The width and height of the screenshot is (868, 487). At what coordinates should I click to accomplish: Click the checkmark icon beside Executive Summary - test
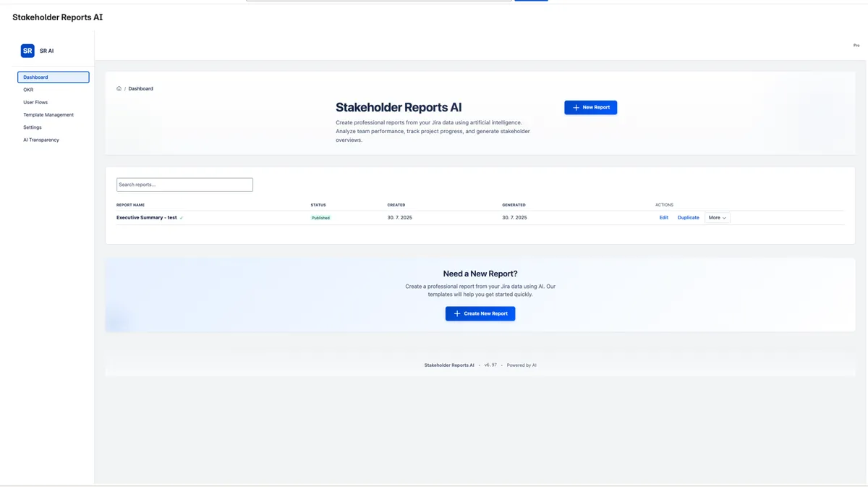tap(182, 218)
